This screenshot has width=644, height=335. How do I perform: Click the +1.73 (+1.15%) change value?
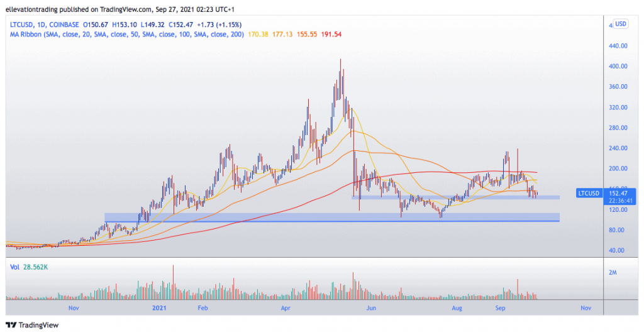click(x=219, y=25)
